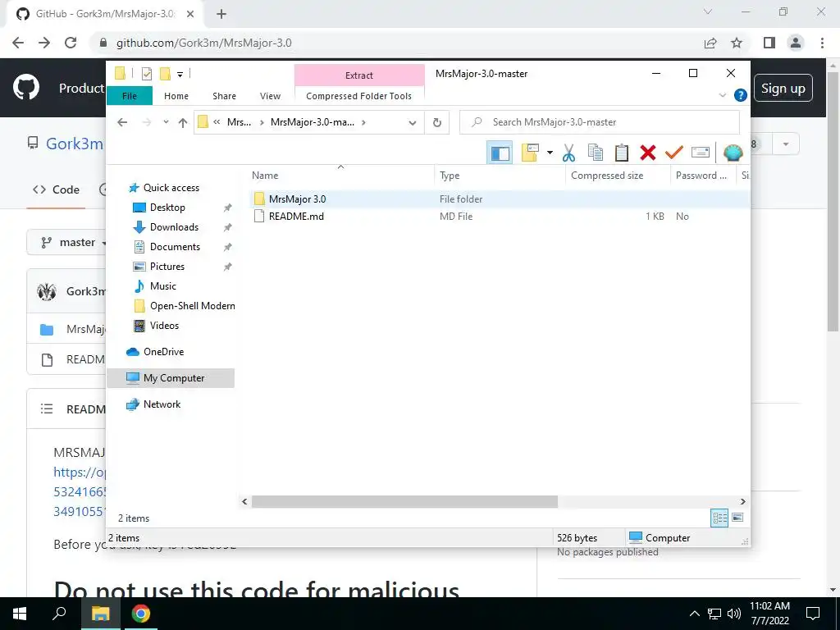The height and width of the screenshot is (630, 840).
Task: Expand chevron after MrsMajor-3.0-ma... breadcrumb
Action: (363, 122)
